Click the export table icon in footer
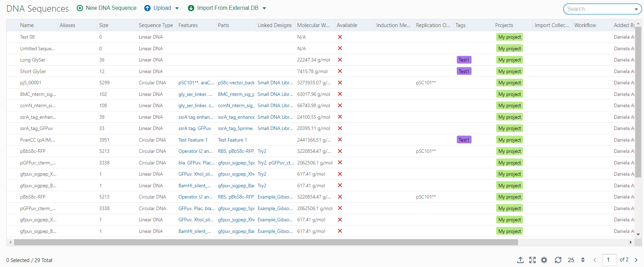 tap(520, 260)
